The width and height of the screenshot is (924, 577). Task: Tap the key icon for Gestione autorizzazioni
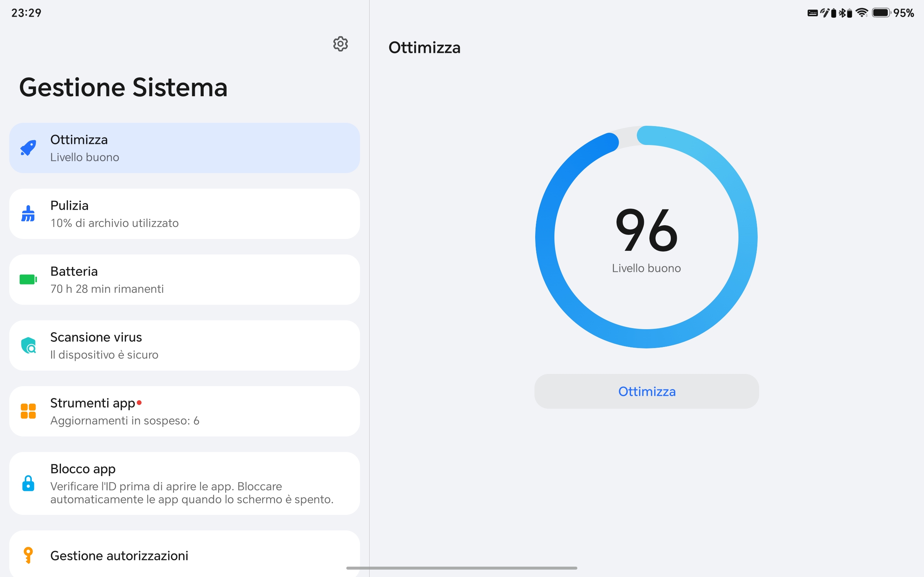click(x=28, y=555)
